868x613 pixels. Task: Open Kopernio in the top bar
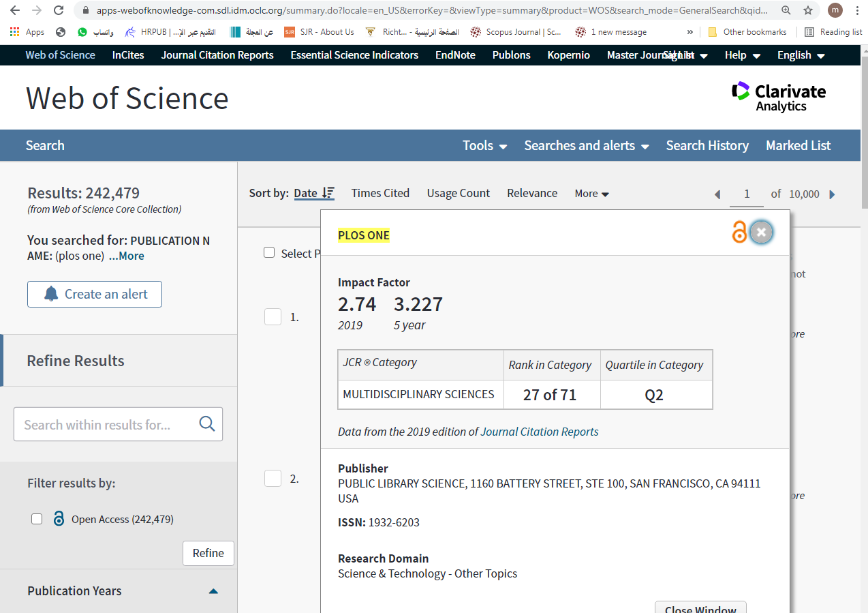tap(569, 55)
